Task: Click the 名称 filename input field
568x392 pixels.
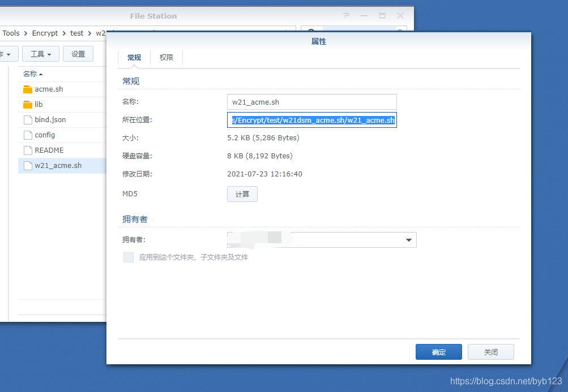Action: coord(311,102)
